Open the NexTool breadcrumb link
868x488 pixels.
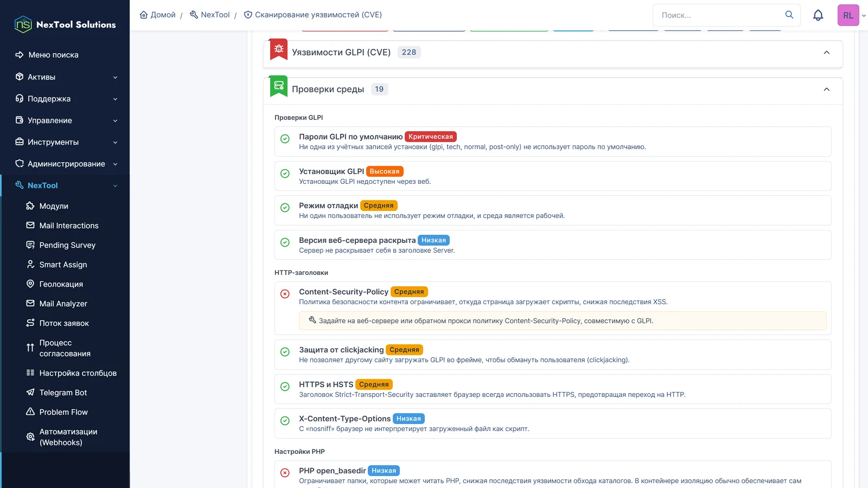209,15
